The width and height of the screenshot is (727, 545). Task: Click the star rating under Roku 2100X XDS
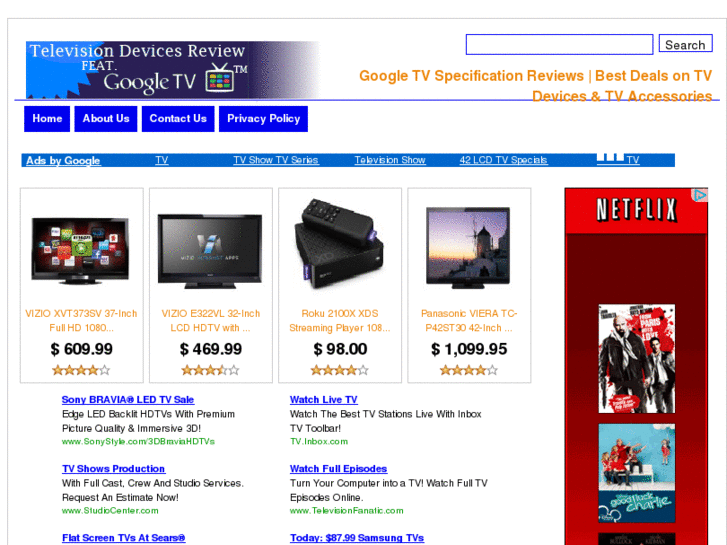pos(339,370)
